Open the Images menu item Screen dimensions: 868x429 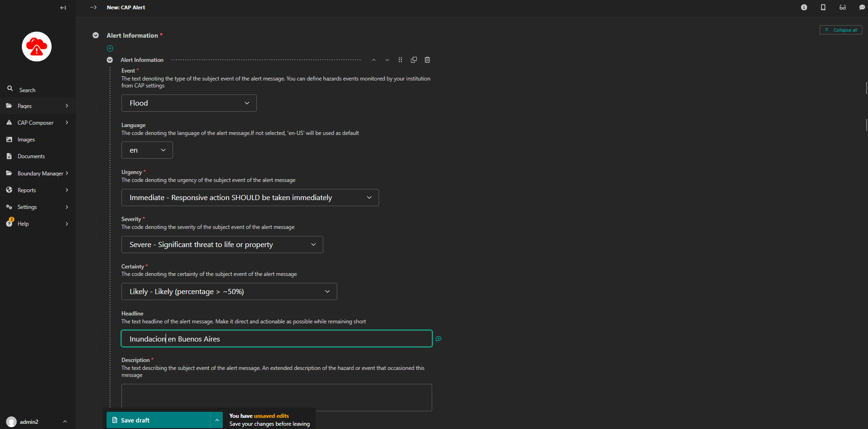click(38, 139)
